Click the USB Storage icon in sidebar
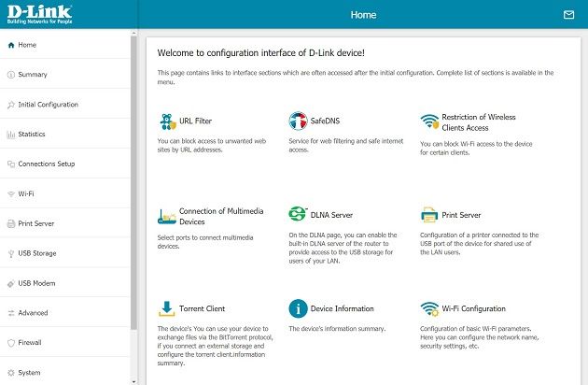This screenshot has height=385, width=588. point(11,253)
